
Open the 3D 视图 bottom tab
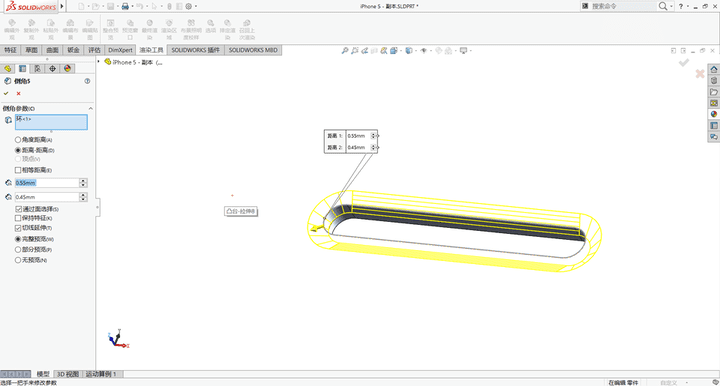[68, 374]
